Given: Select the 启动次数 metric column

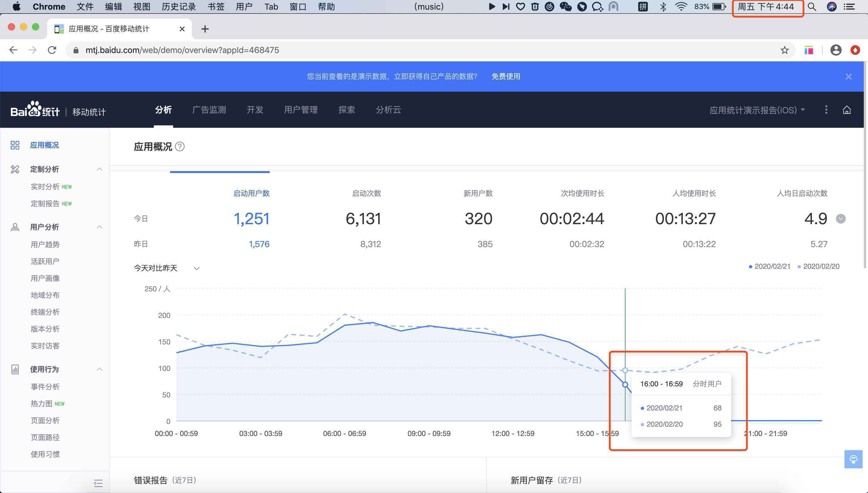Looking at the screenshot, I should click(x=366, y=193).
